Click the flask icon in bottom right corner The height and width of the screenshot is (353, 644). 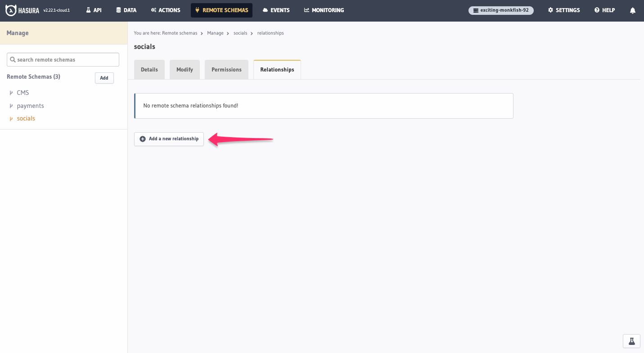[631, 341]
